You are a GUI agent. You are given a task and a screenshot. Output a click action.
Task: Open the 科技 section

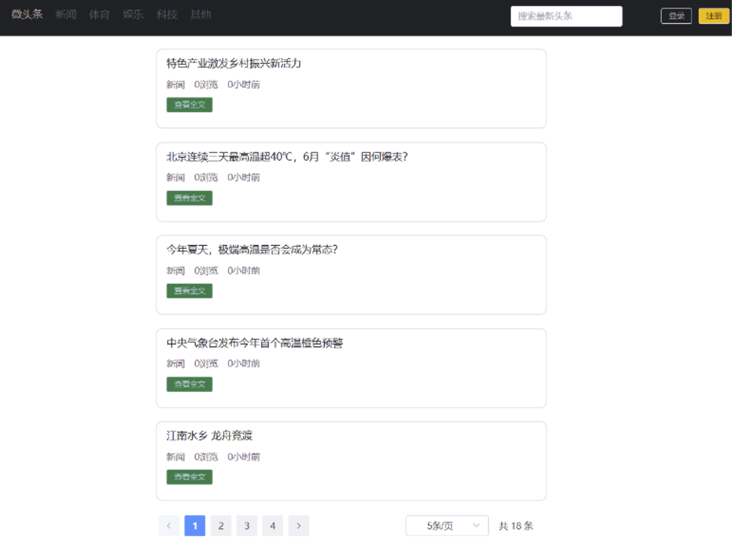(166, 15)
